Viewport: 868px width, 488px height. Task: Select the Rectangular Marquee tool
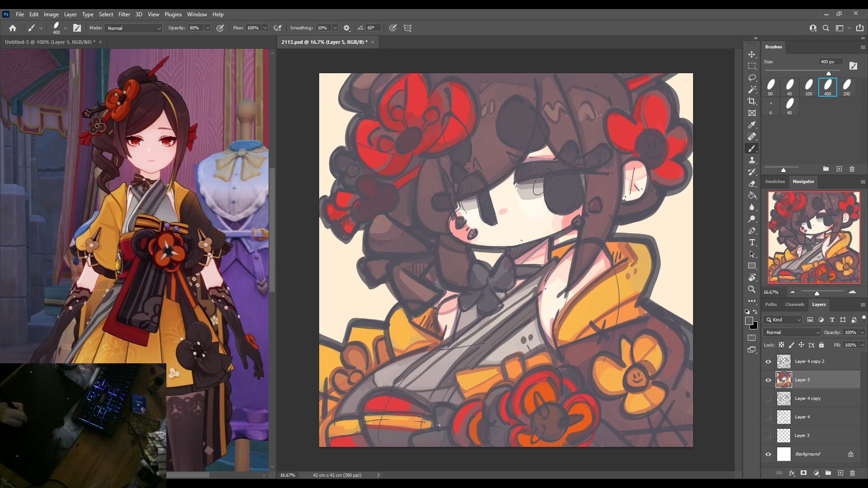(752, 66)
